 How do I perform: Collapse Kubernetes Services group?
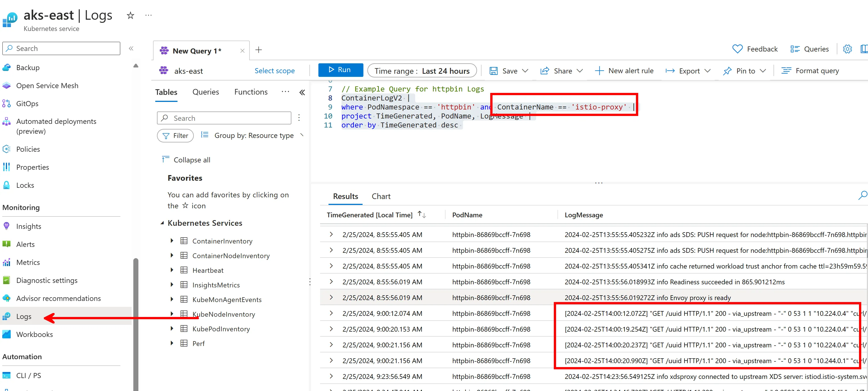pyautogui.click(x=162, y=223)
